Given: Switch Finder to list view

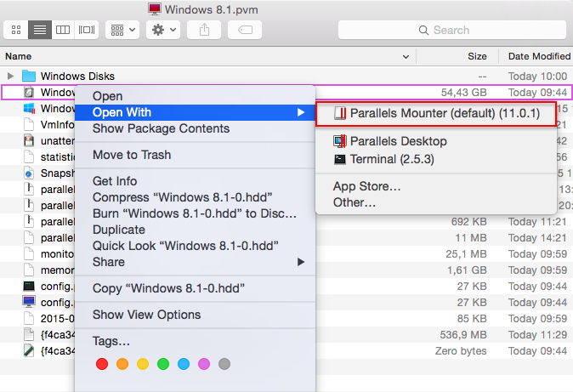Looking at the screenshot, I should point(40,30).
